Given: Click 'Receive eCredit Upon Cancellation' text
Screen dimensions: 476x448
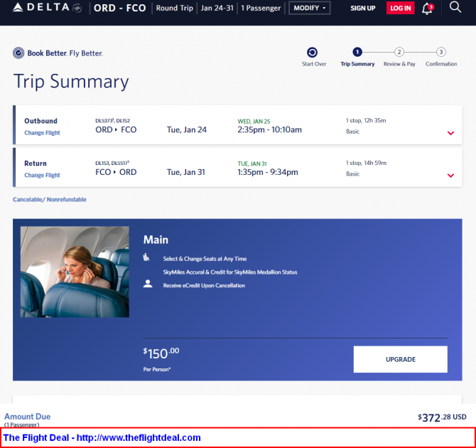Looking at the screenshot, I should coord(204,285).
